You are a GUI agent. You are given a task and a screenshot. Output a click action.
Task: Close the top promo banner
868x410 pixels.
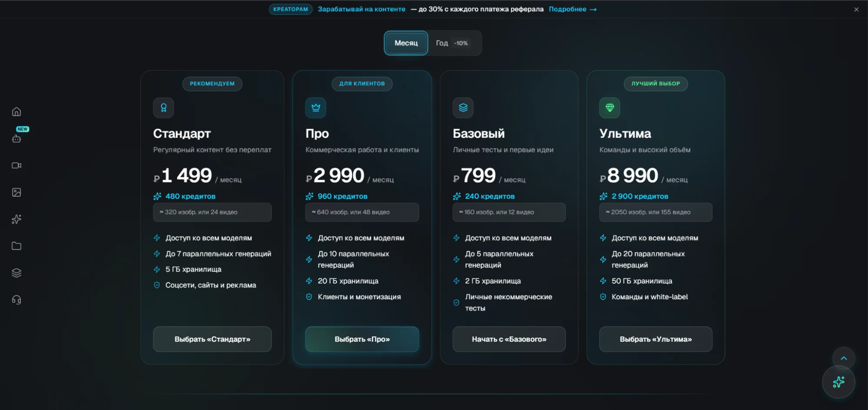point(856,9)
